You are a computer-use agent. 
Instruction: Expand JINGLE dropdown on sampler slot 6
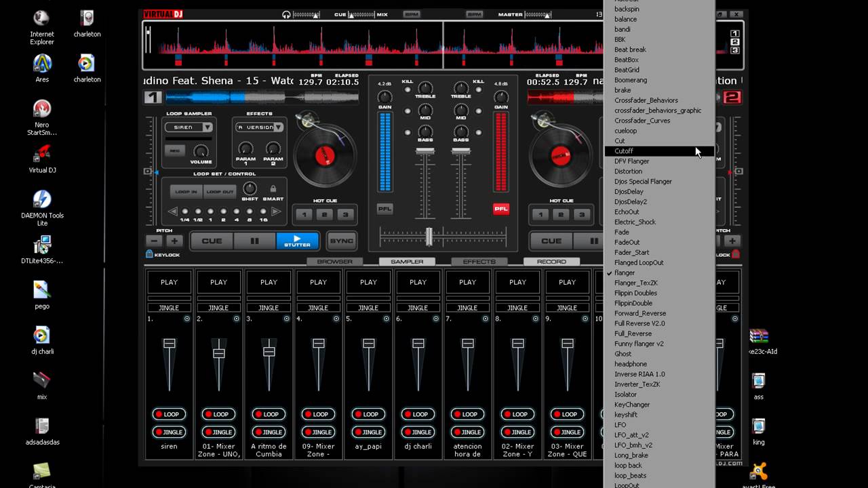coord(418,308)
